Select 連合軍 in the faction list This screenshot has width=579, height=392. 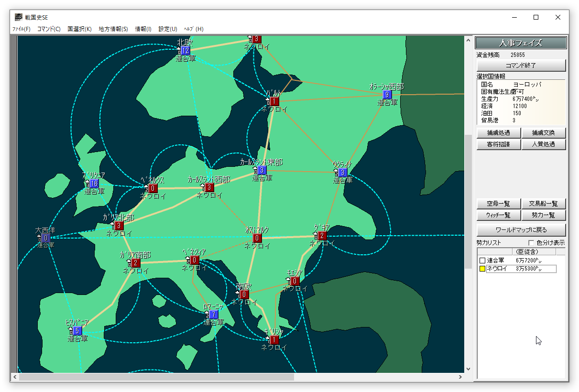[x=495, y=261]
